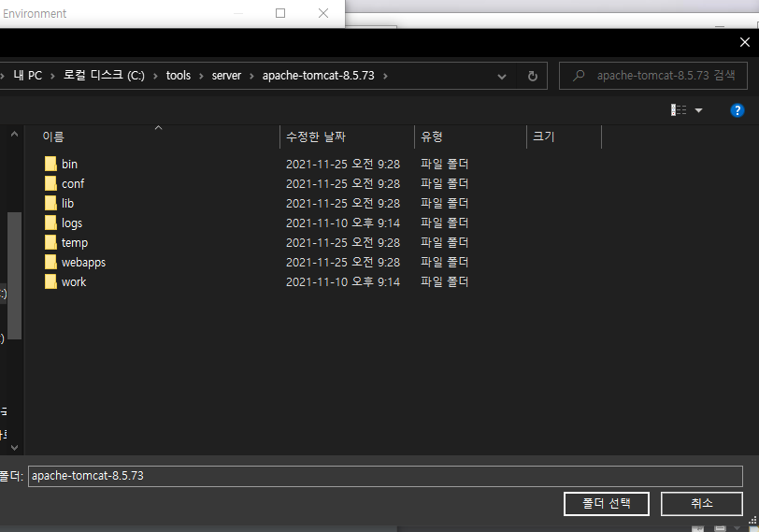This screenshot has height=532, width=759.
Task: Select the logs folder icon
Action: [x=50, y=223]
